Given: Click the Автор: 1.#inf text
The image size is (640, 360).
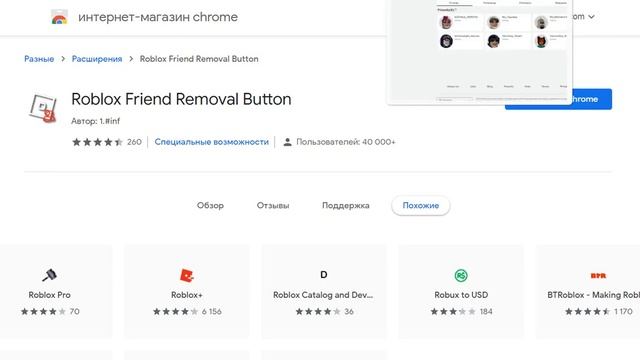Looking at the screenshot, I should point(96,121).
